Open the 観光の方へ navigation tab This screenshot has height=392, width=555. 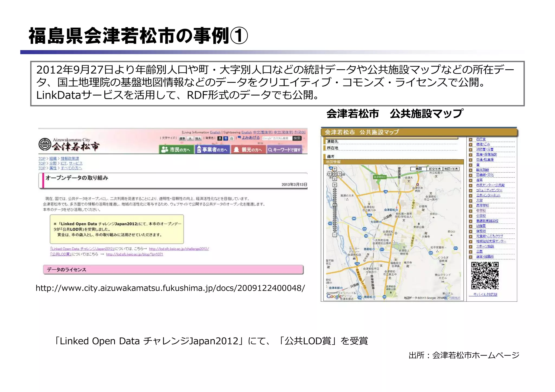(x=248, y=149)
